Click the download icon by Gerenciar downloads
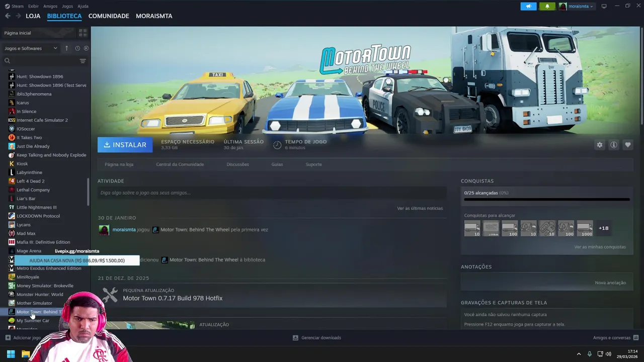The height and width of the screenshot is (362, 644). click(x=295, y=338)
